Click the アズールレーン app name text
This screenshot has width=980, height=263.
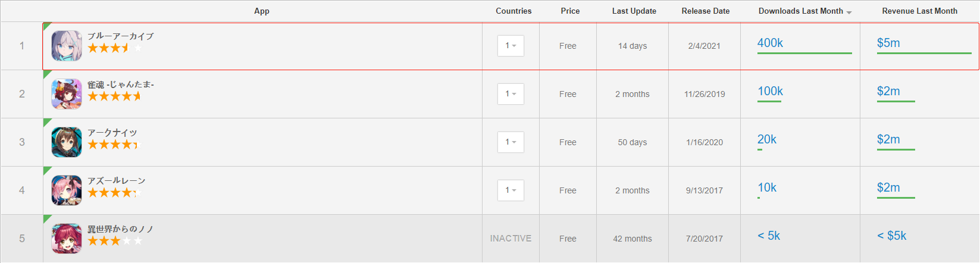[116, 180]
